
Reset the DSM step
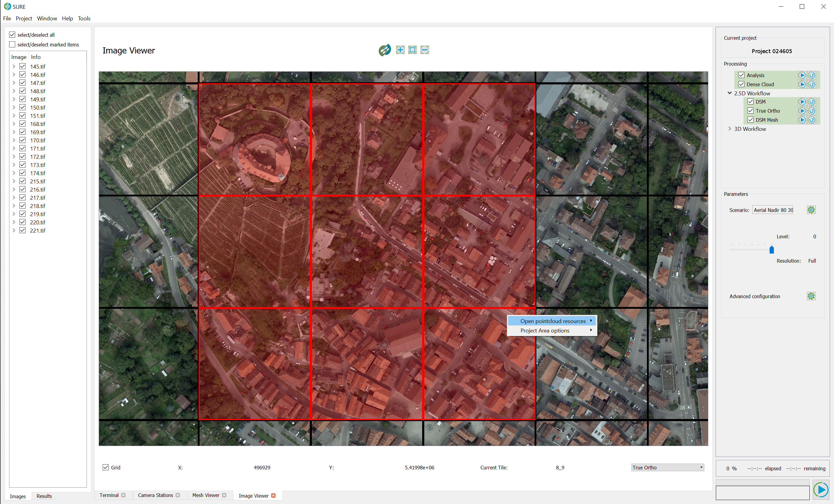pos(812,101)
